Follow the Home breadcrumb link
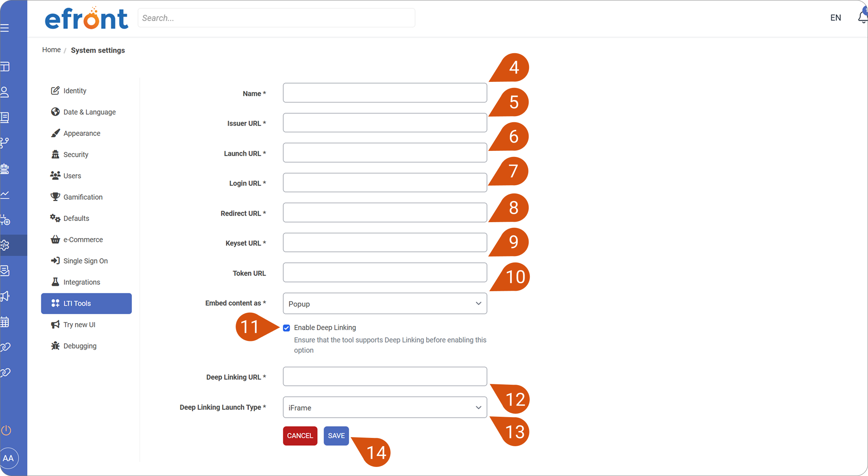 (x=51, y=50)
